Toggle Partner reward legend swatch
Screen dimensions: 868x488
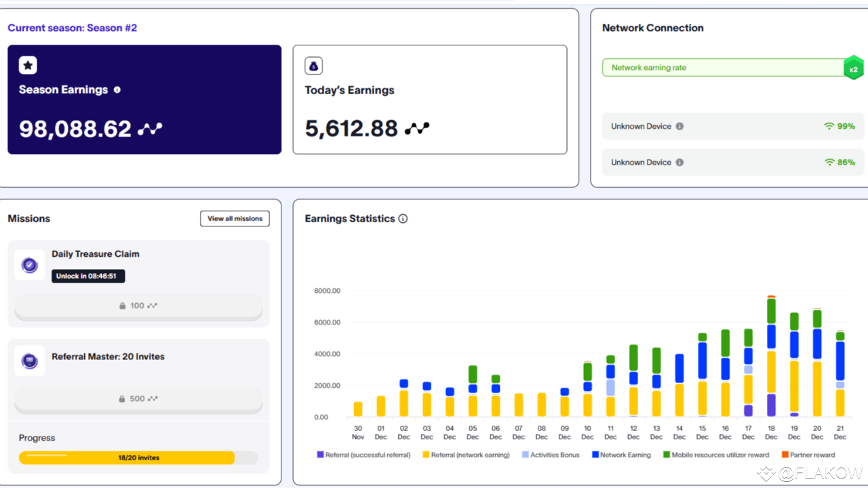[785, 455]
